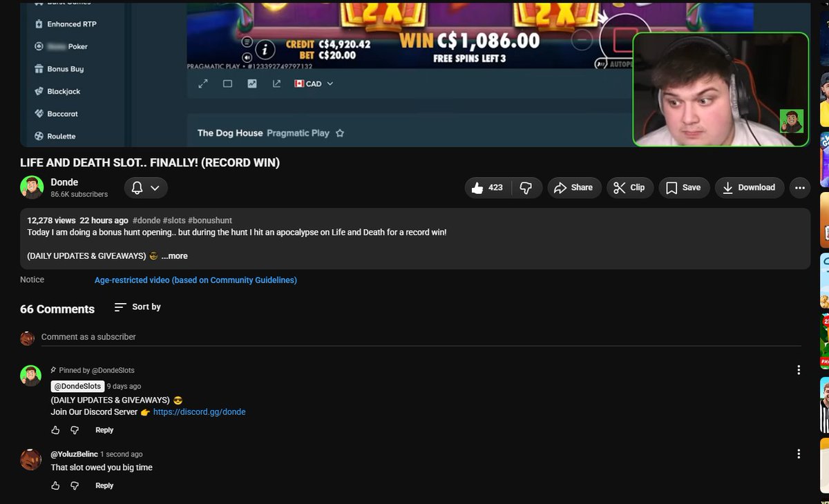Click the game stats chart icon

coord(252,84)
